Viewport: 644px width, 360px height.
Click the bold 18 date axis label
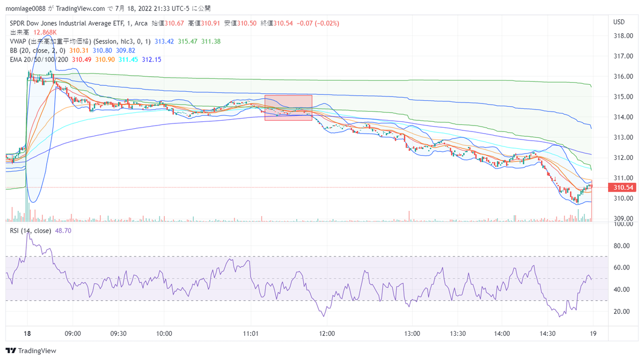[x=28, y=333]
